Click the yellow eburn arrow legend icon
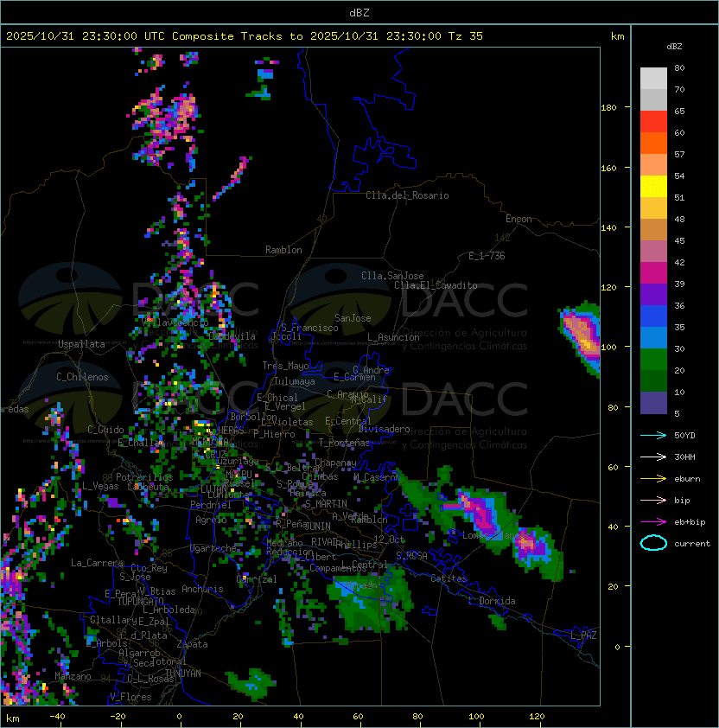 [x=653, y=479]
